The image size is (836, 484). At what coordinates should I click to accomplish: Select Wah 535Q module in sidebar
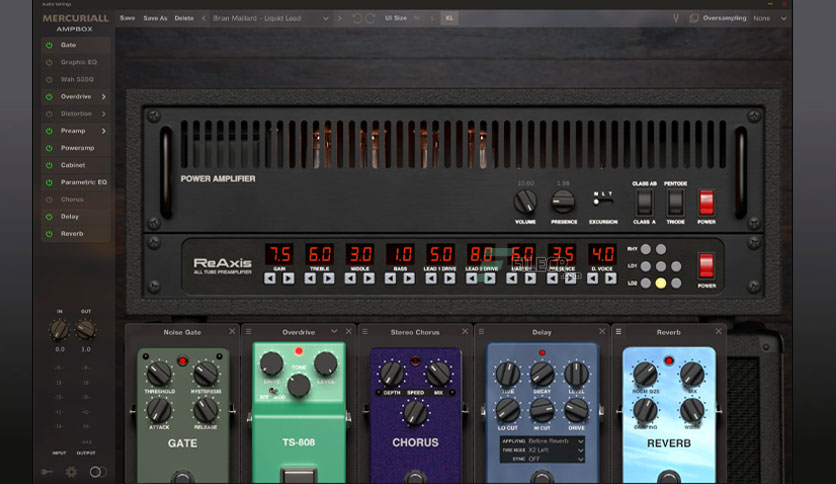[x=77, y=79]
